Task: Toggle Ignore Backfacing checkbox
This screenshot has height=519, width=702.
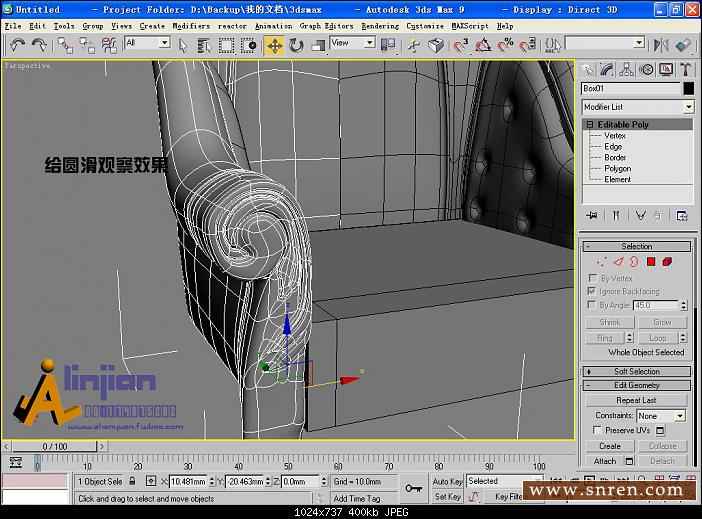Action: 592,291
